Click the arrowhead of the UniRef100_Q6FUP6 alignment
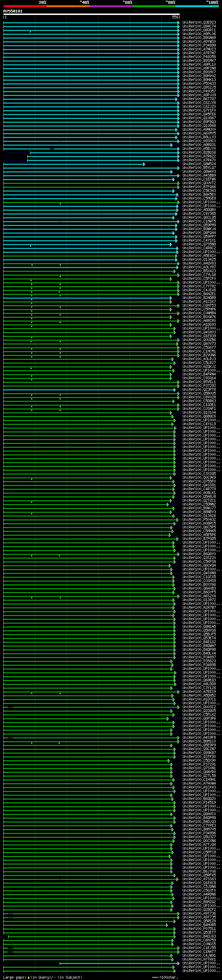This screenshot has width=222, height=980. pyautogui.click(x=168, y=719)
